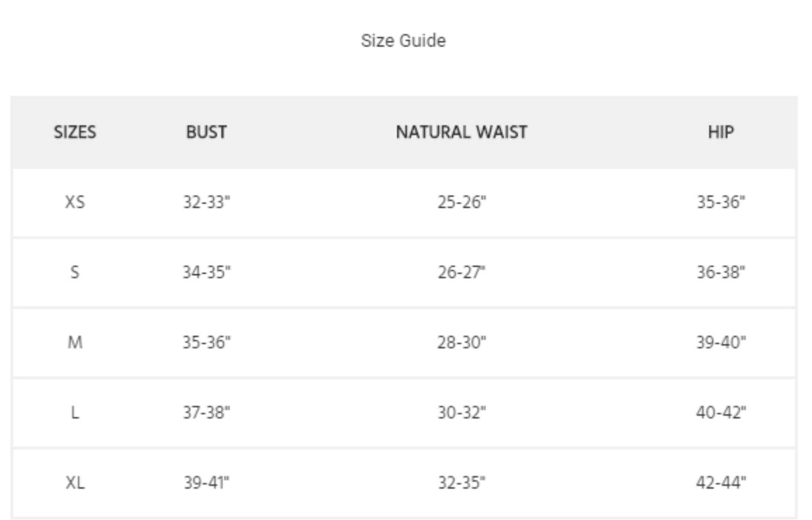Select the 28-30" natural waist cell
The width and height of the screenshot is (812, 520).
click(x=461, y=342)
